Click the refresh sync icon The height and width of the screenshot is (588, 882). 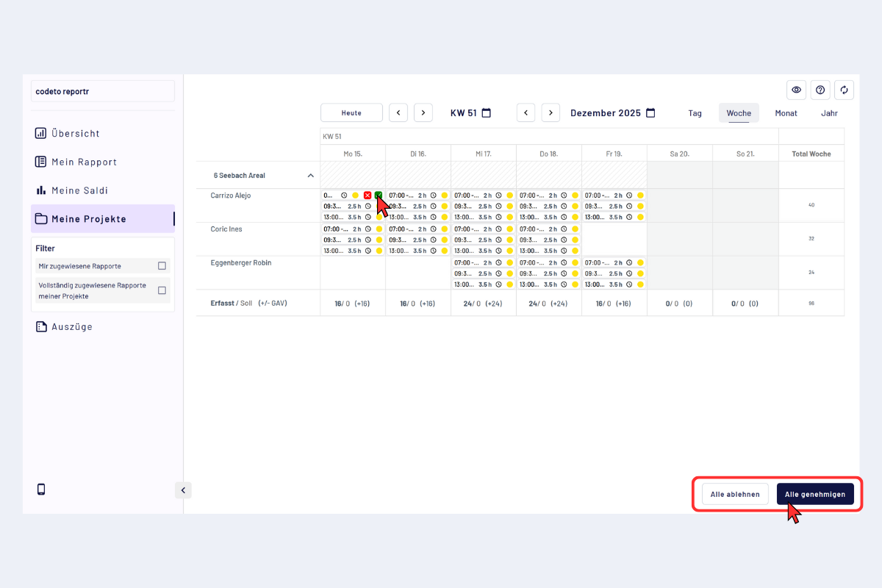pos(844,90)
